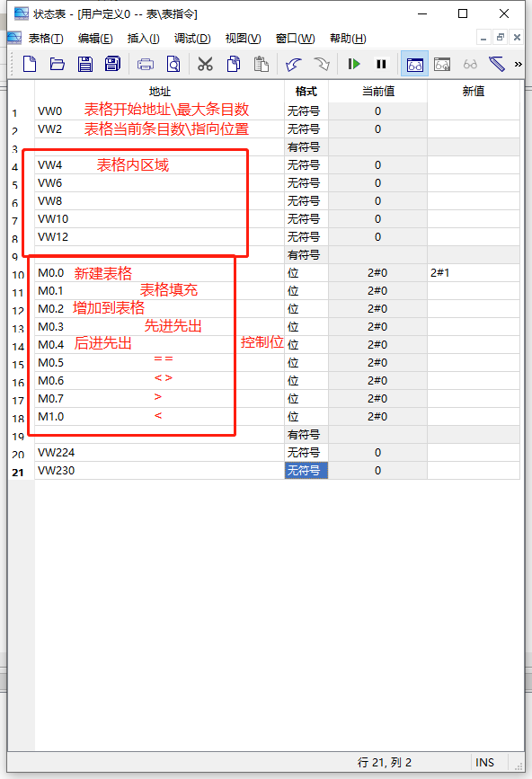Image resolution: width=532 pixels, height=779 pixels.
Task: Click the Save All stacked floppy icon
Action: [112, 64]
